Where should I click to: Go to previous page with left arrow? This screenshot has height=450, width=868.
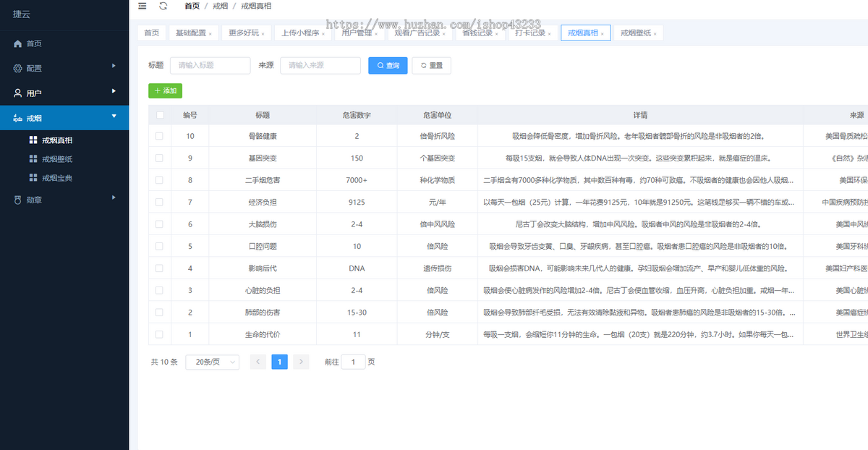258,362
